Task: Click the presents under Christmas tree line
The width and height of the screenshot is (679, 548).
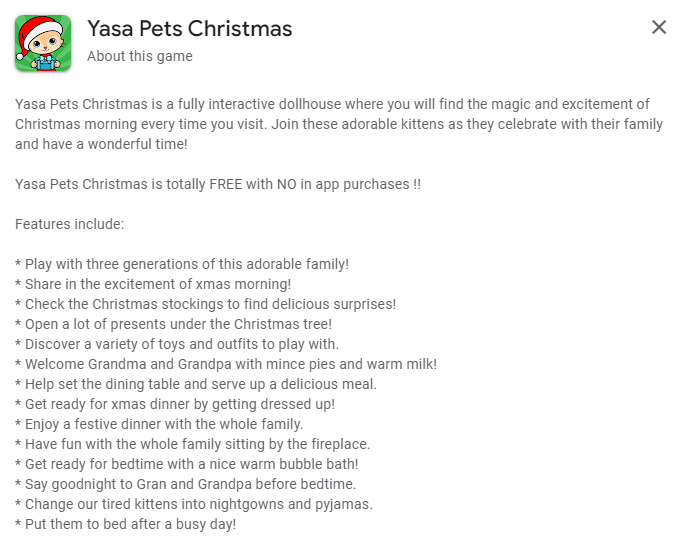Action: click(173, 324)
